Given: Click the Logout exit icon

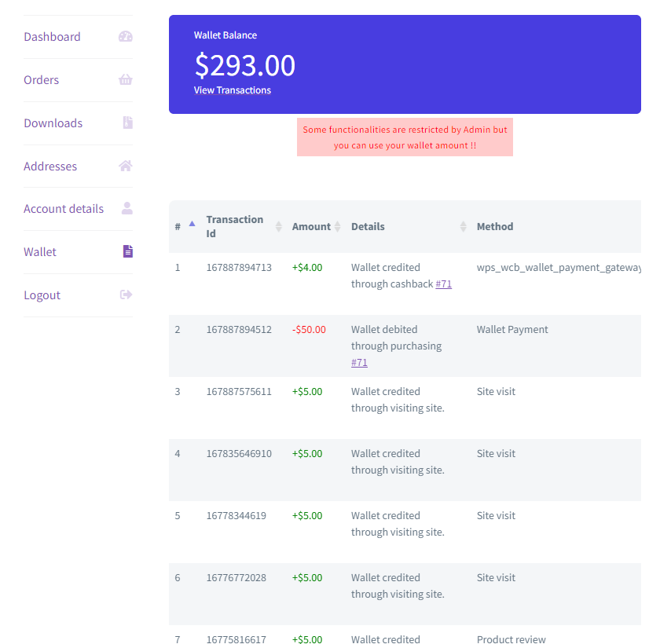Looking at the screenshot, I should click(x=126, y=295).
